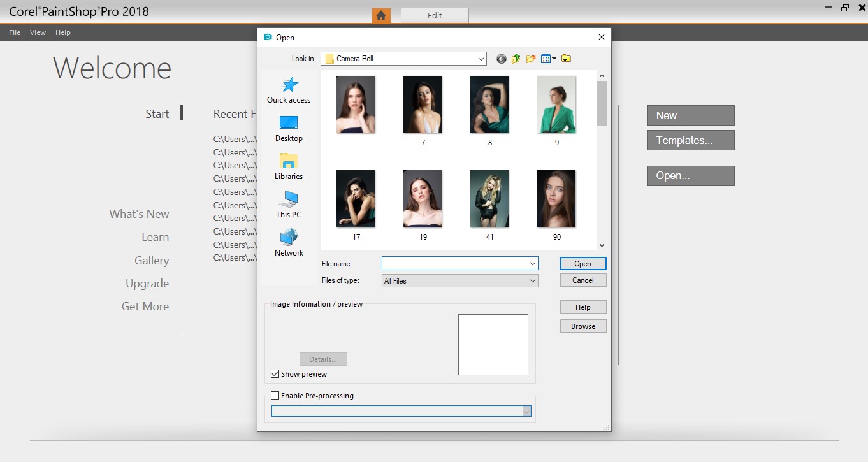Open the pre-processing preset dropdown
The width and height of the screenshot is (868, 462).
click(526, 412)
